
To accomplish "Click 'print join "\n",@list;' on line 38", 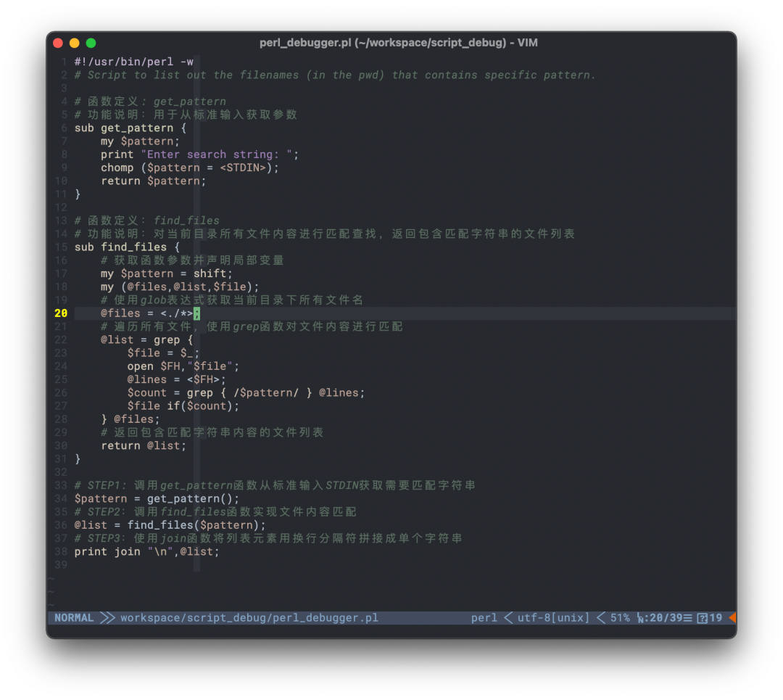I will (x=146, y=551).
